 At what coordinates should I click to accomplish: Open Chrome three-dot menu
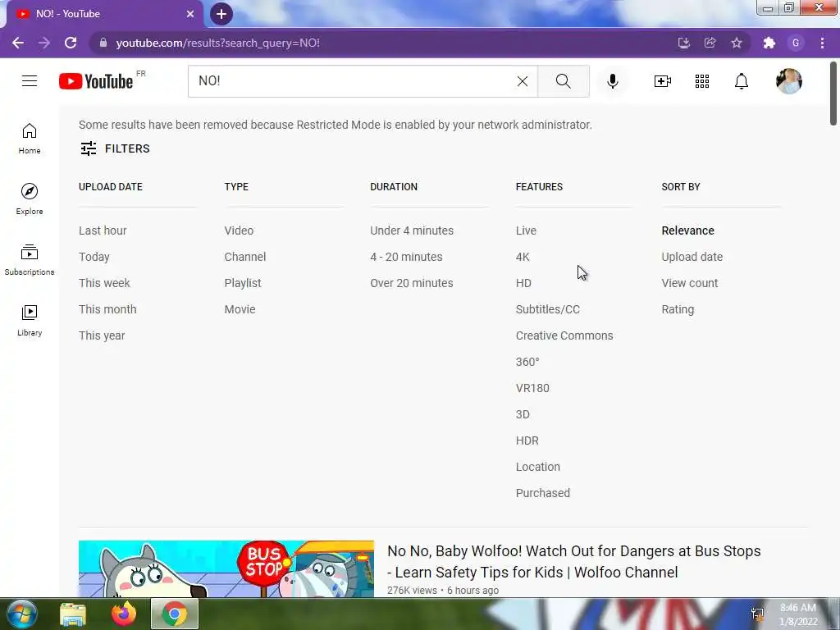click(x=822, y=43)
